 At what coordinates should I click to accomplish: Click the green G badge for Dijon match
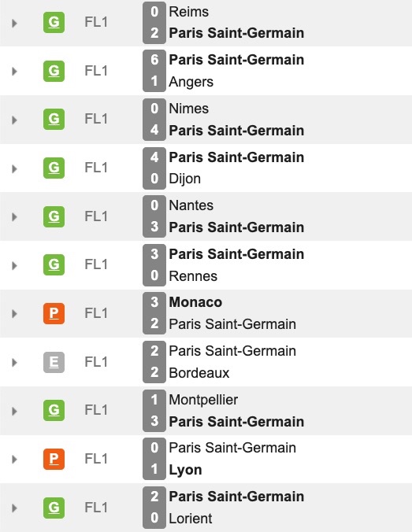[54, 168]
